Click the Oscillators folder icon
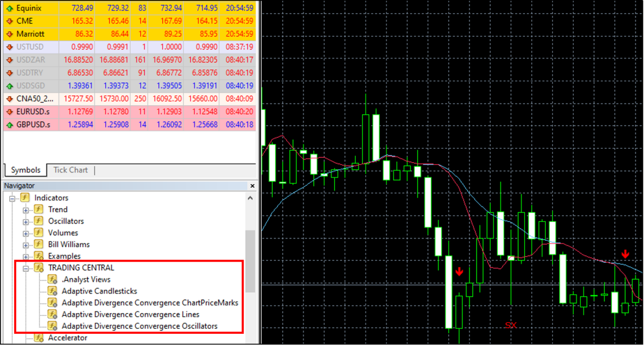The image size is (644, 345). (x=39, y=221)
